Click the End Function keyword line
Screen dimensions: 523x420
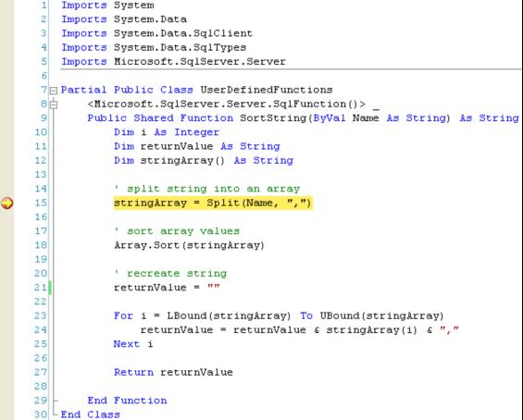pos(127,401)
